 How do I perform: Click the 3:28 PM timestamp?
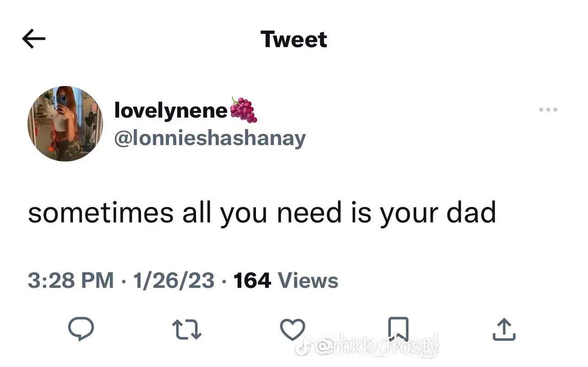pyautogui.click(x=71, y=280)
